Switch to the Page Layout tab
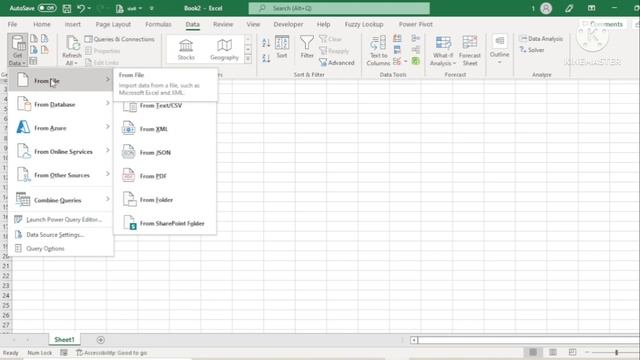The height and width of the screenshot is (360, 640). click(113, 24)
